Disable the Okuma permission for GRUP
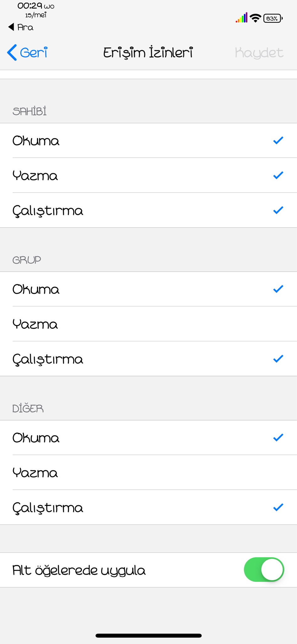 278,289
